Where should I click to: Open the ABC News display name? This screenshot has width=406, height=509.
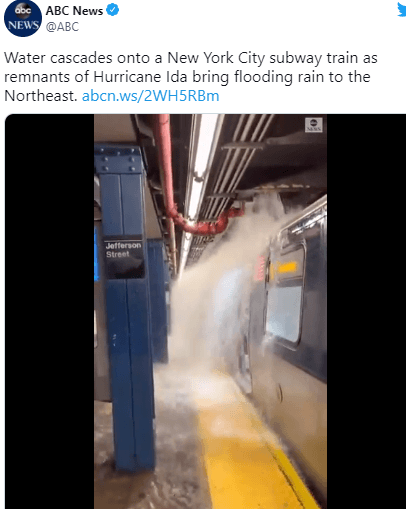(74, 11)
